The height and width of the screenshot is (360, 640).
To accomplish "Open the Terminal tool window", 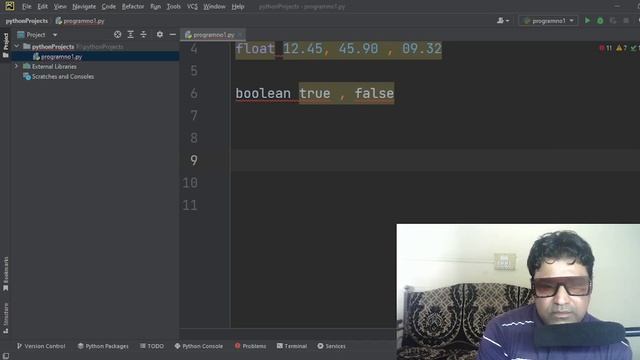I will pos(292,346).
